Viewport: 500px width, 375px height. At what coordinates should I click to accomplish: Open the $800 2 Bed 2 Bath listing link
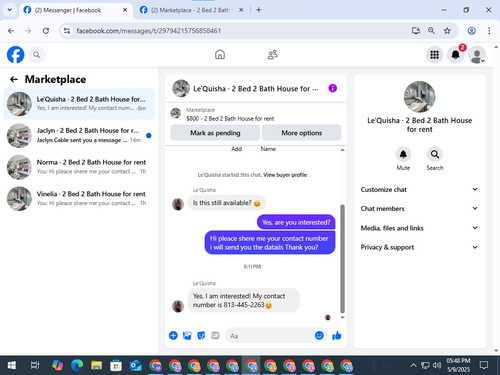[x=230, y=119]
